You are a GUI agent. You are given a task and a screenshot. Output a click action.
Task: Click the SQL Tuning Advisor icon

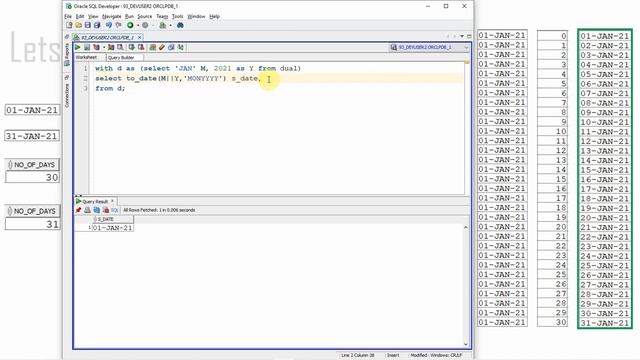(120, 47)
